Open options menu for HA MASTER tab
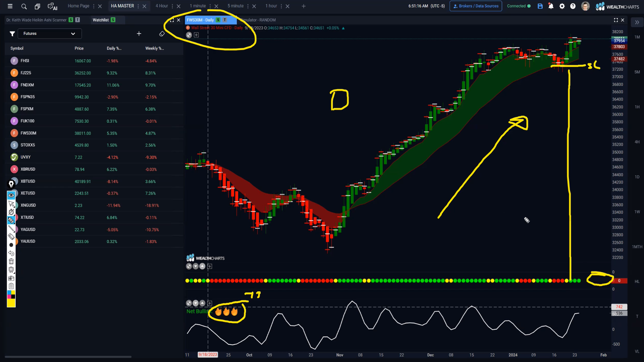 point(138,6)
